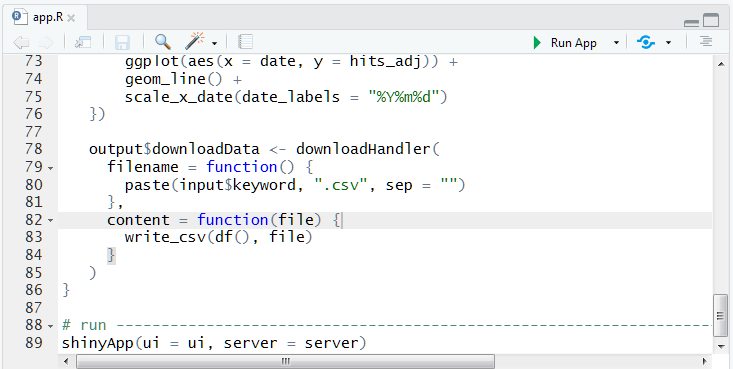Expand code tools dropdown arrow

coord(214,43)
